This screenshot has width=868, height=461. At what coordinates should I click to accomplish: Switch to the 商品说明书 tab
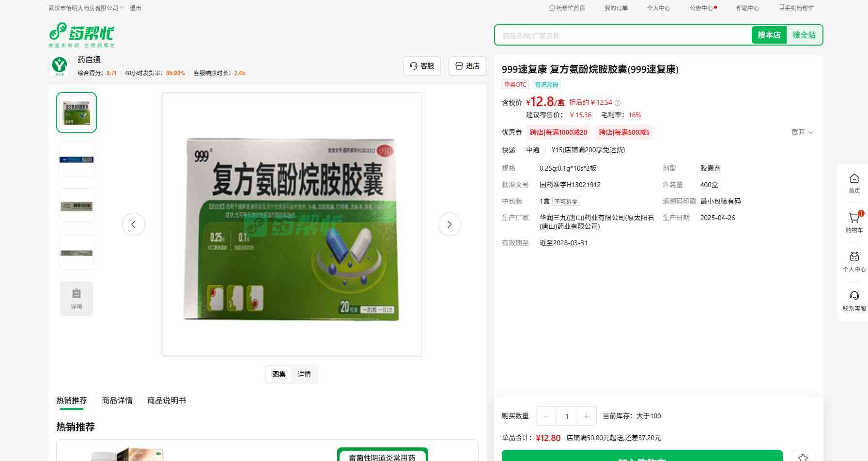(167, 400)
